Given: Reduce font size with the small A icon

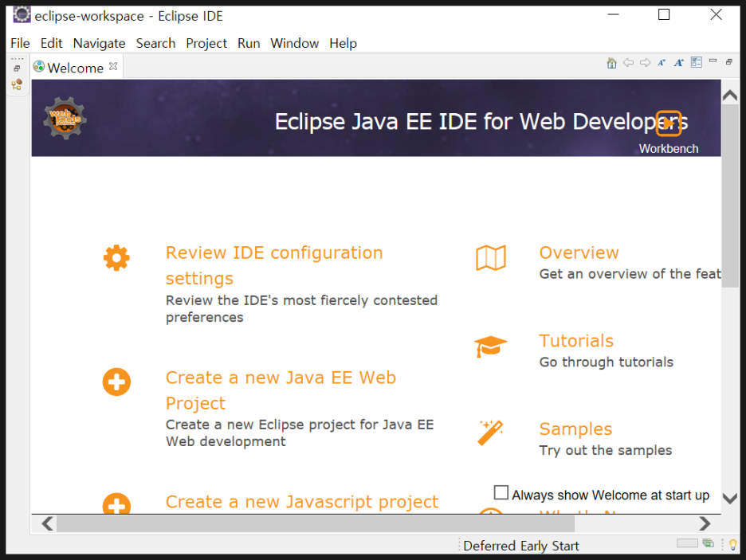Looking at the screenshot, I should coord(662,63).
